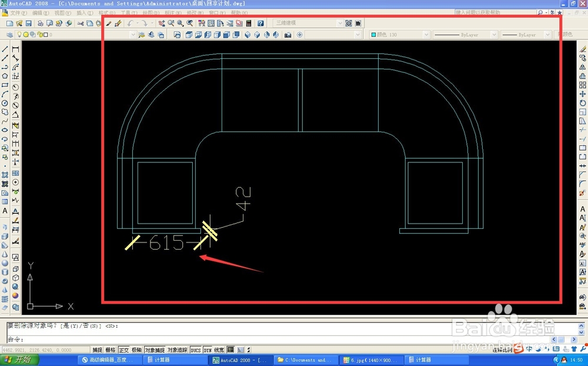Click the help search question box
Viewport: 588px width, 366px height.
(x=495, y=12)
